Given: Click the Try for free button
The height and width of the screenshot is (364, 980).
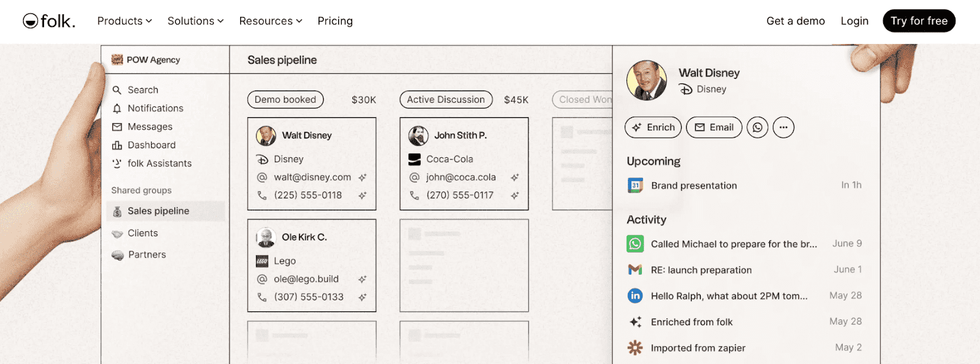Looking at the screenshot, I should click(x=919, y=21).
